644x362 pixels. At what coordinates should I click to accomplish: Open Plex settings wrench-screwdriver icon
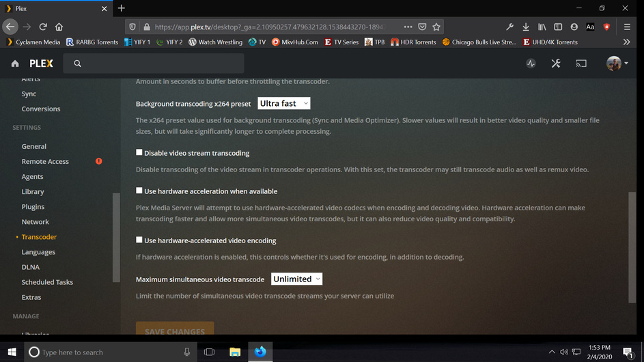point(556,64)
